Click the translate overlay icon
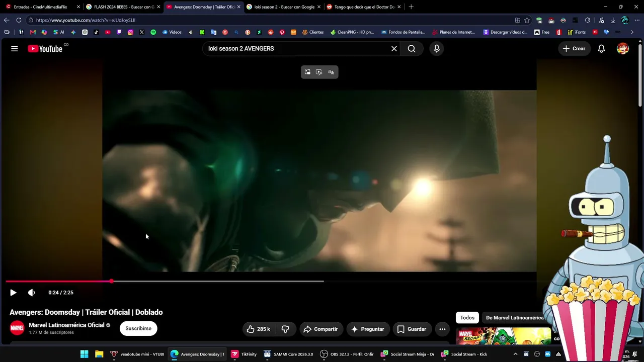644x362 pixels. [x=331, y=72]
